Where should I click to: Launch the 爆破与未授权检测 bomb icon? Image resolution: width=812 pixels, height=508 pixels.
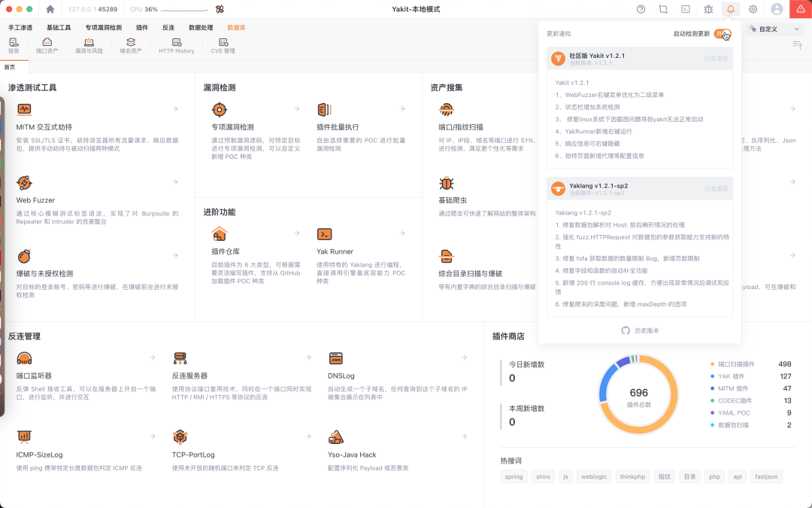(24, 256)
